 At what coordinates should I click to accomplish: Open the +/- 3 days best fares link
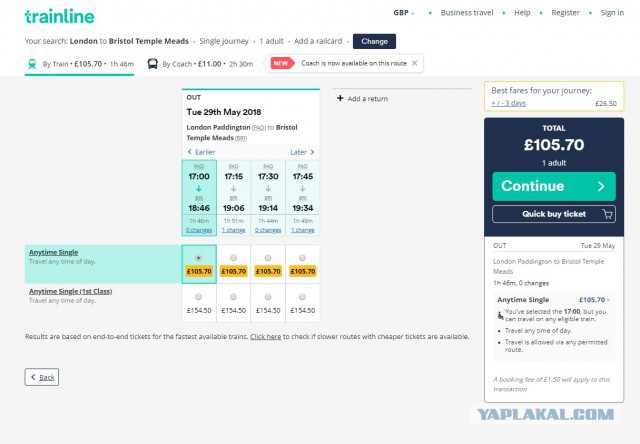(x=508, y=103)
